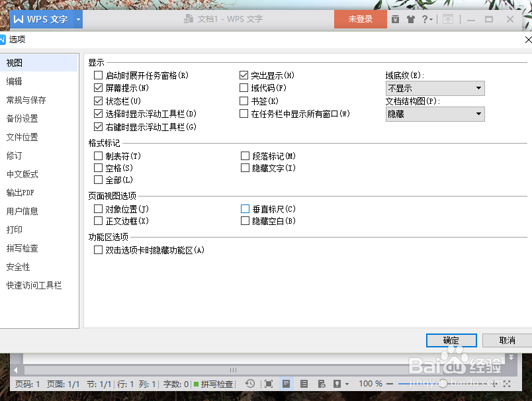This screenshot has height=401, width=532.
Task: Toggle 选择时显示浮动工具栏(D) checkbox
Action: [x=99, y=114]
